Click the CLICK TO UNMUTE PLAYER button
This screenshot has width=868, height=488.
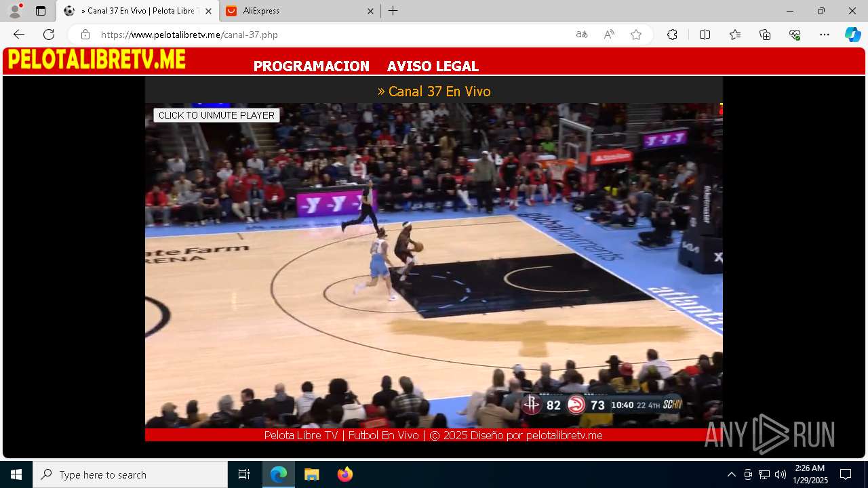(216, 115)
